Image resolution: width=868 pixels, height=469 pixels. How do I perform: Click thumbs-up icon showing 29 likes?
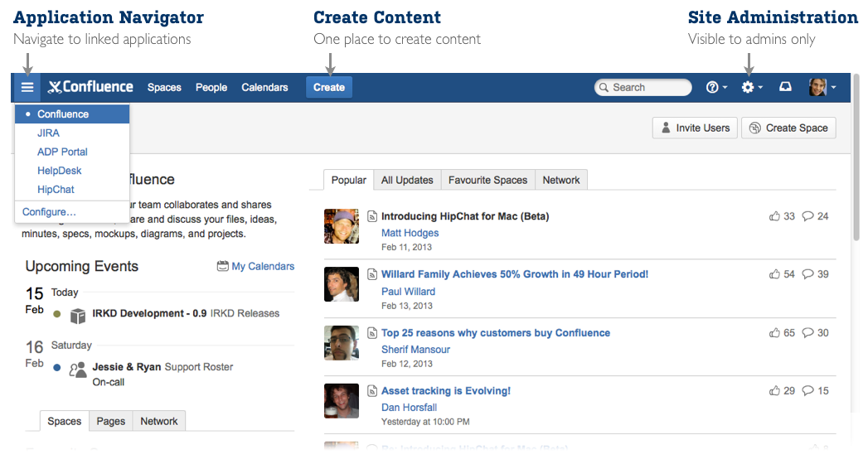pos(774,391)
